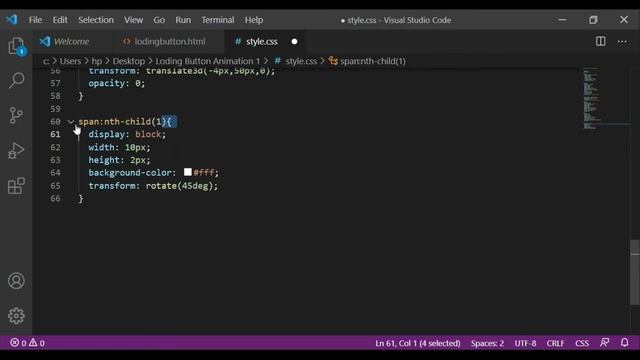The width and height of the screenshot is (640, 360).
Task: Click the 'transform: rotate(45deg);' line
Action: (153, 186)
